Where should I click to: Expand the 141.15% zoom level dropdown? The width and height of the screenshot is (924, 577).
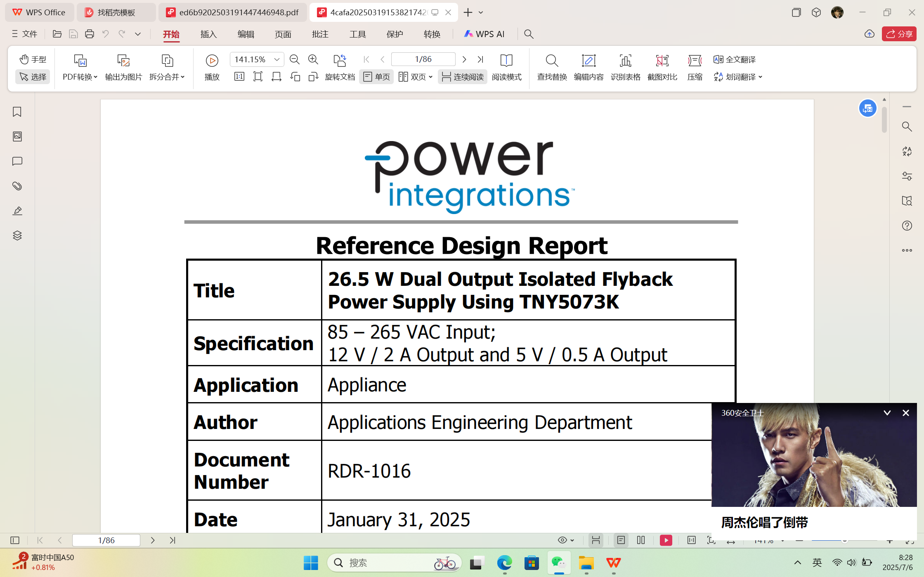coord(277,59)
